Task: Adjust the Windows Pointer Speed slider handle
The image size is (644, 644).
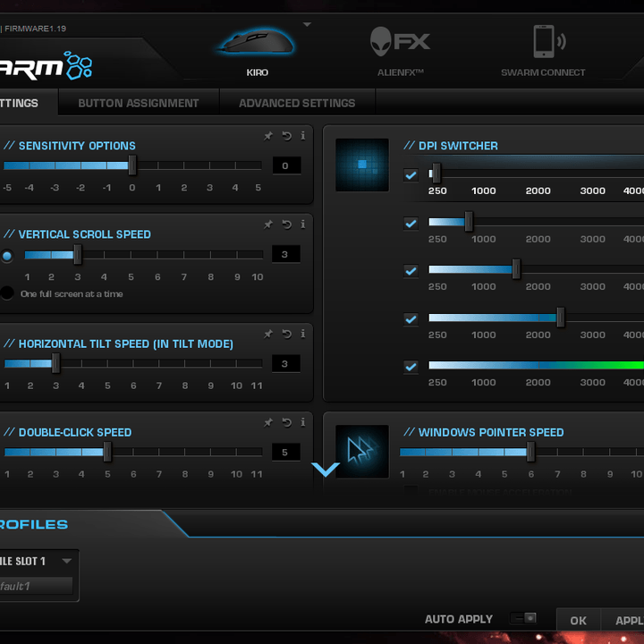Action: pos(530,452)
